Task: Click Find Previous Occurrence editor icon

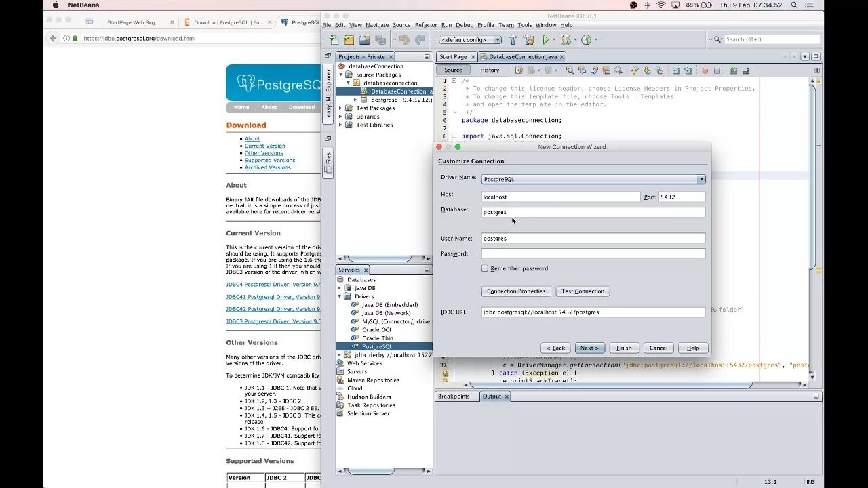Action: (583, 70)
